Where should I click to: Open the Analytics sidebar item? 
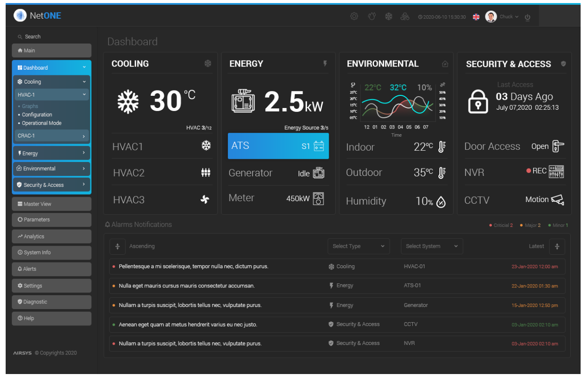click(51, 236)
